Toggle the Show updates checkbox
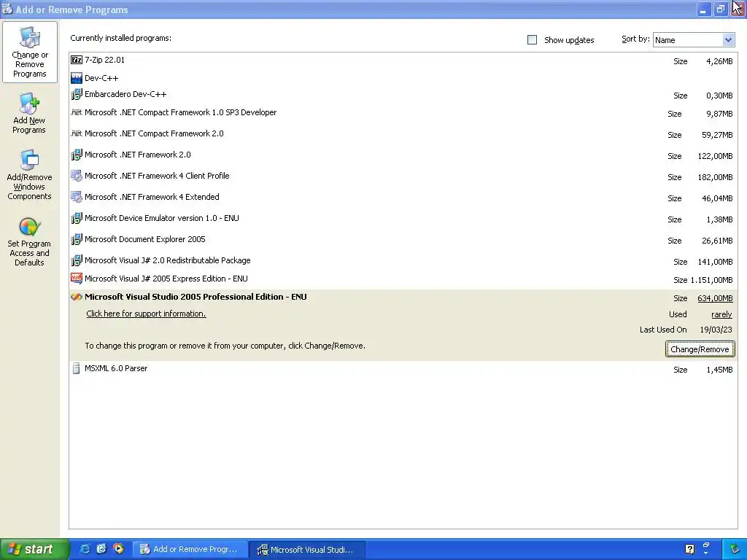Image resolution: width=747 pixels, height=560 pixels. point(532,40)
